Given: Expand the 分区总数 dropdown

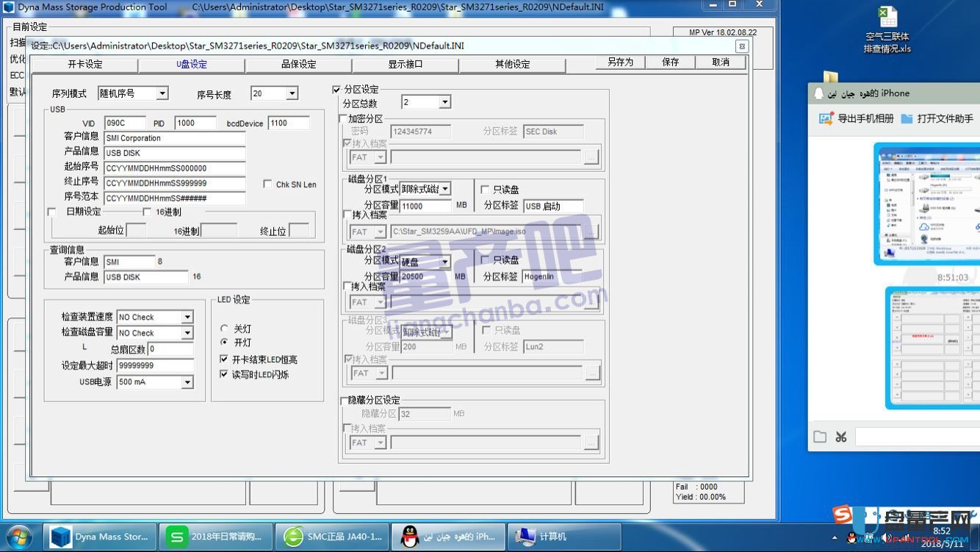Looking at the screenshot, I should [444, 101].
